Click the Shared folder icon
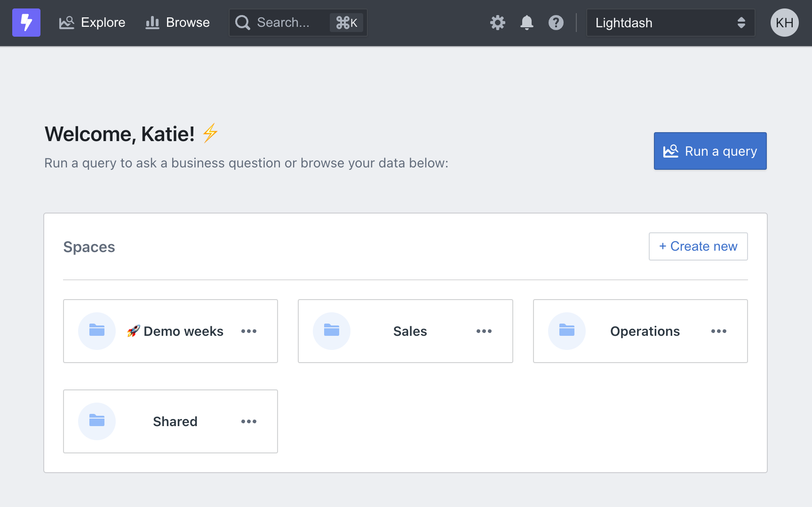Image resolution: width=812 pixels, height=507 pixels. click(x=97, y=421)
